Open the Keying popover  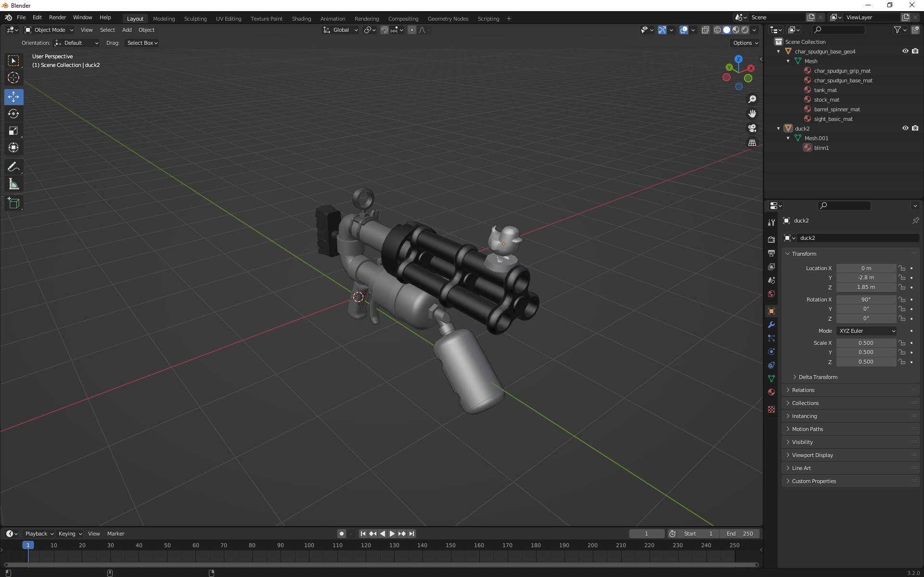70,534
